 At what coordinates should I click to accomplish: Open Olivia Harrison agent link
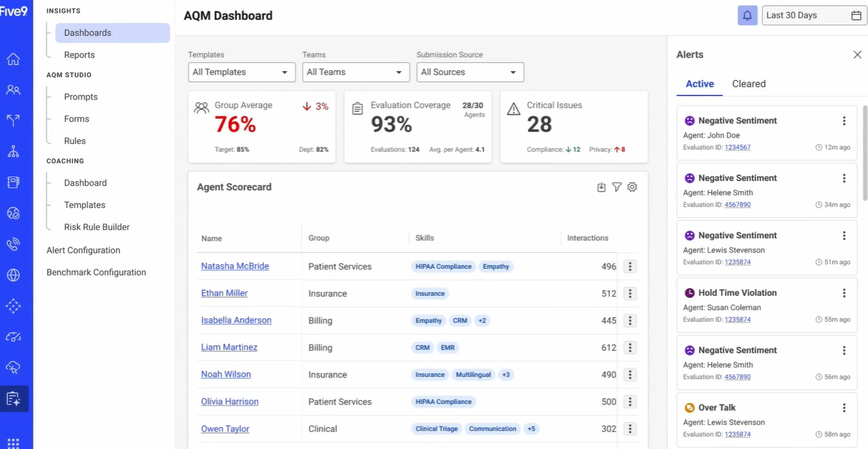[230, 402]
